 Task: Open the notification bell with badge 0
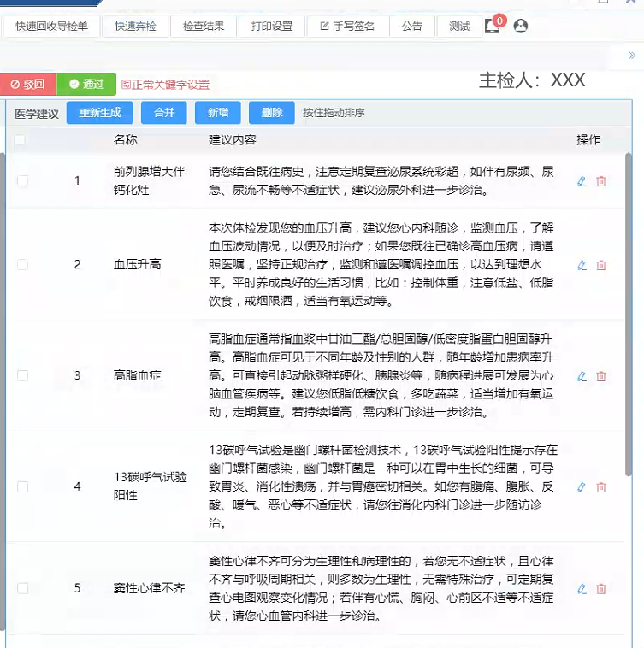494,25
